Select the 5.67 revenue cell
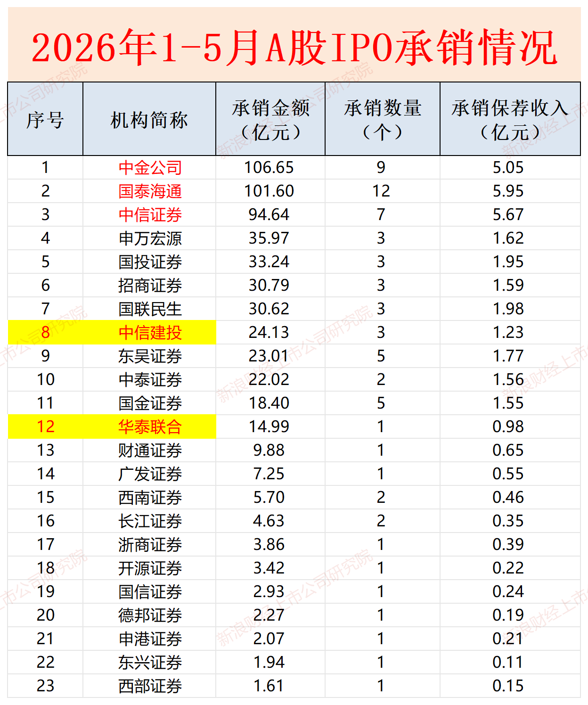The height and width of the screenshot is (705, 588). coord(510,215)
